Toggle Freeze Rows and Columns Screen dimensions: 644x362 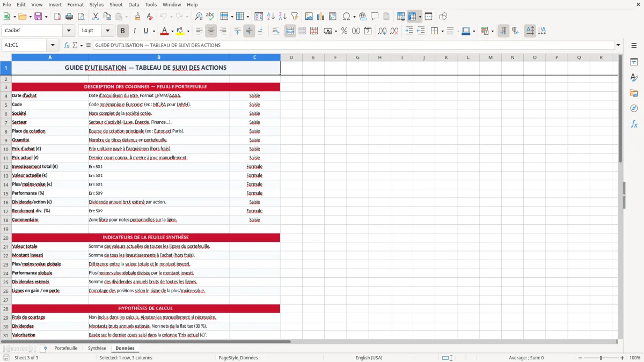(x=412, y=17)
